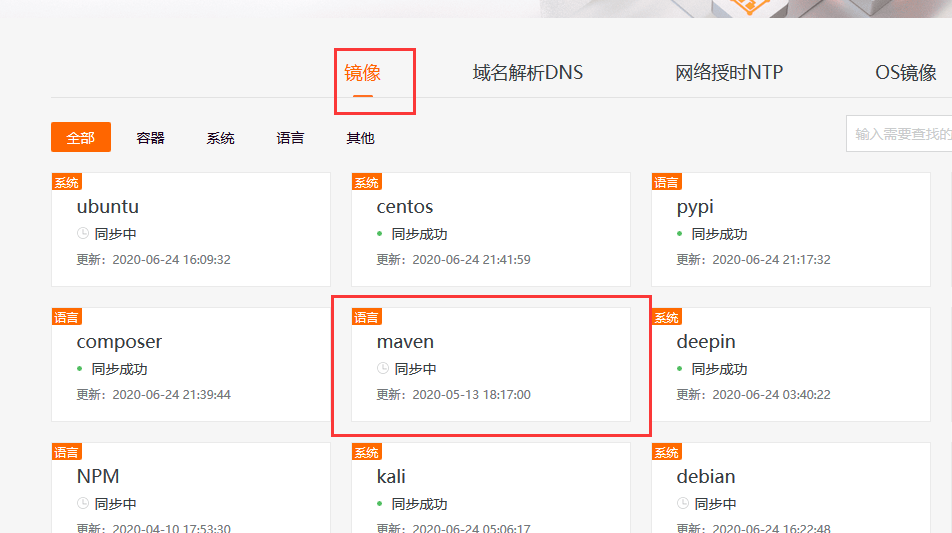Click the 系统 tag on deepin card
This screenshot has width=952, height=533.
(666, 317)
